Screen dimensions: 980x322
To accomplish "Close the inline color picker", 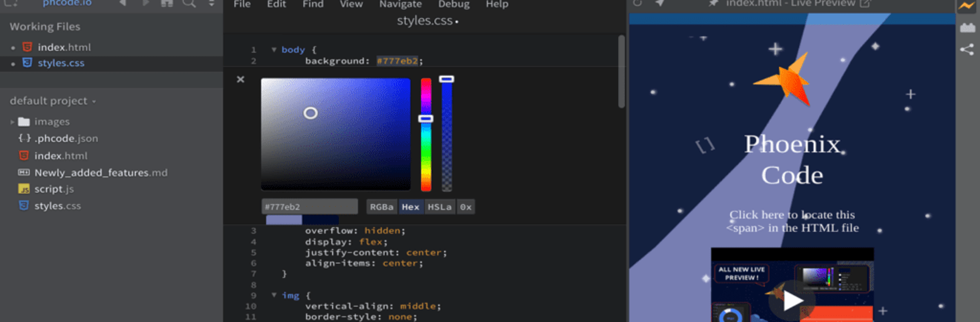I will coord(240,79).
